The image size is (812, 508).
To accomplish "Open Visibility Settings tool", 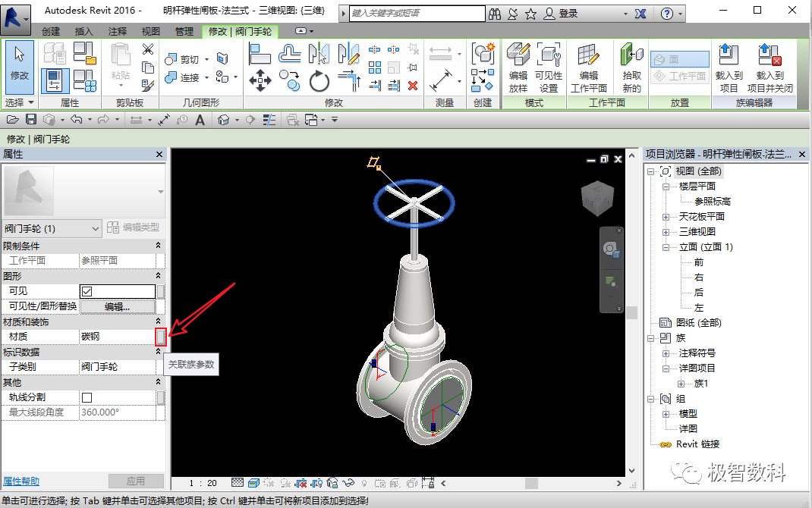I will [x=549, y=68].
